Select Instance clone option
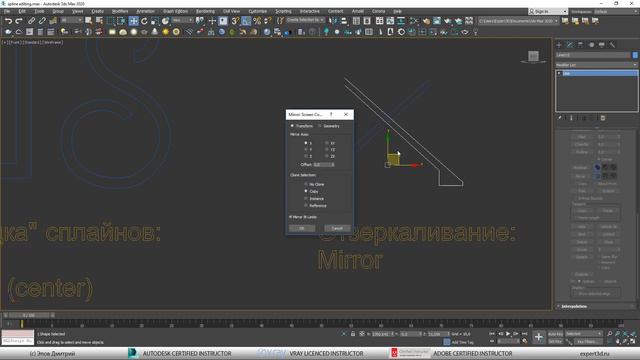Viewport: 640px width, 360px height. 314,198
